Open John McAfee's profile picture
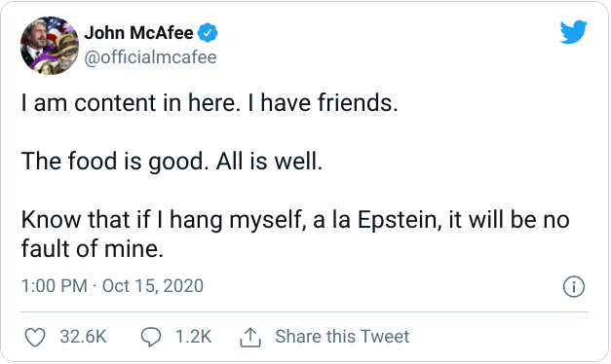 (50, 46)
